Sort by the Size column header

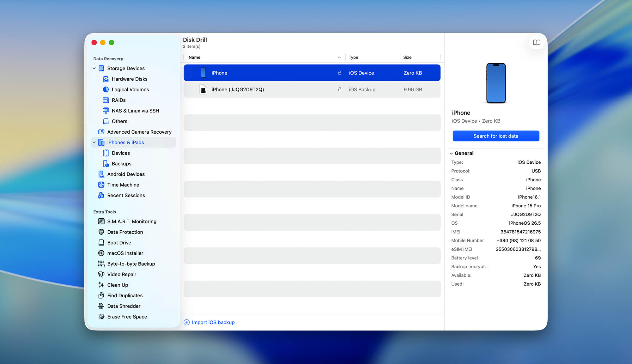407,57
